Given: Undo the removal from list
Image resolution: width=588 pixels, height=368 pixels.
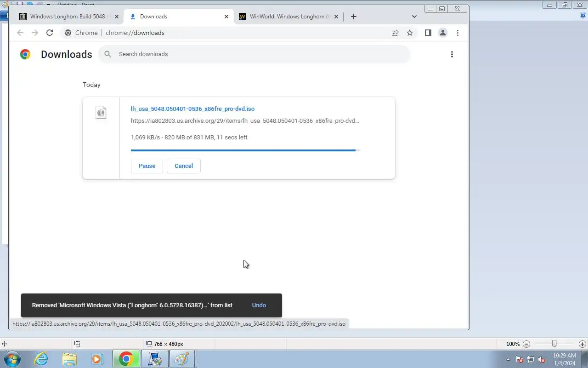Looking at the screenshot, I should (259, 305).
